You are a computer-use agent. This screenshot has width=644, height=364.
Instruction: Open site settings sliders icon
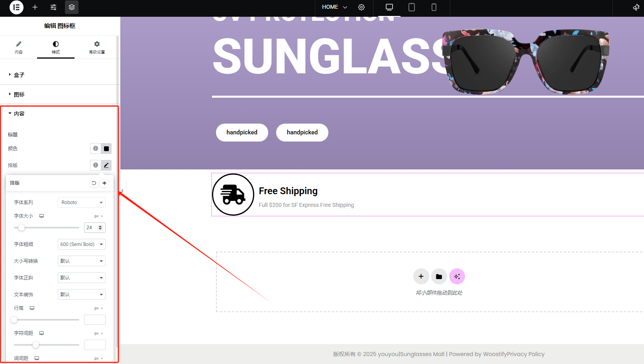pyautogui.click(x=53, y=7)
